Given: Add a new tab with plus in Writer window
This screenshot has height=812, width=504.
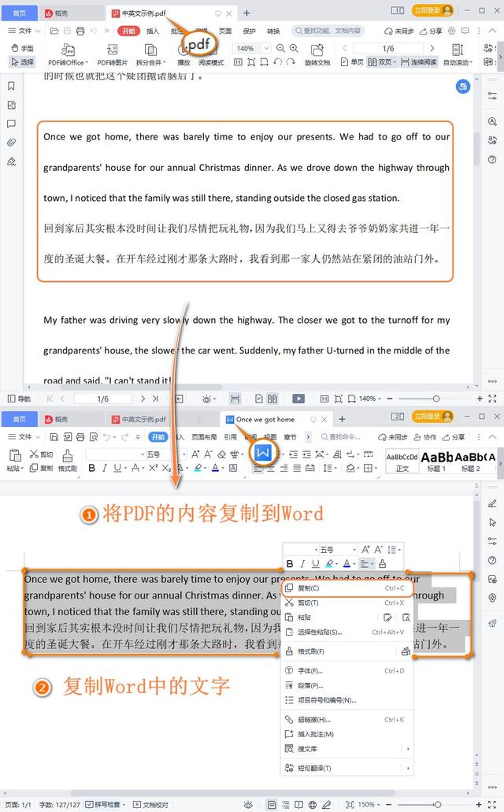Looking at the screenshot, I should coord(342,419).
